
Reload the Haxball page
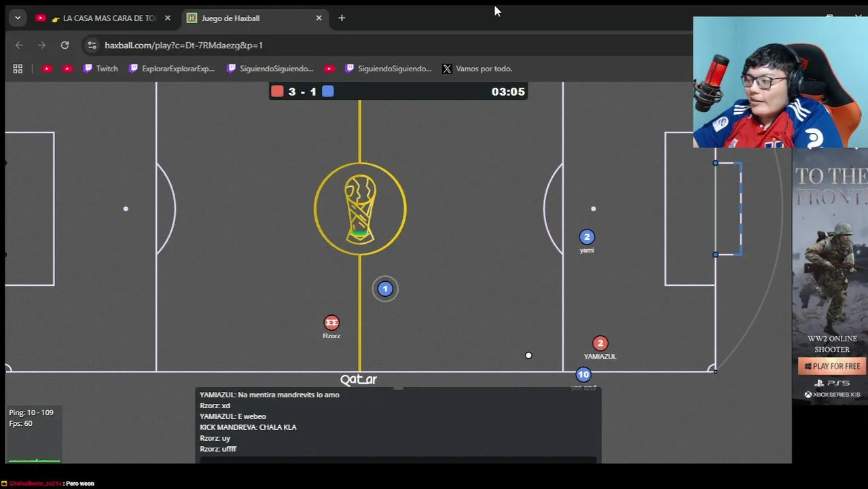click(65, 46)
